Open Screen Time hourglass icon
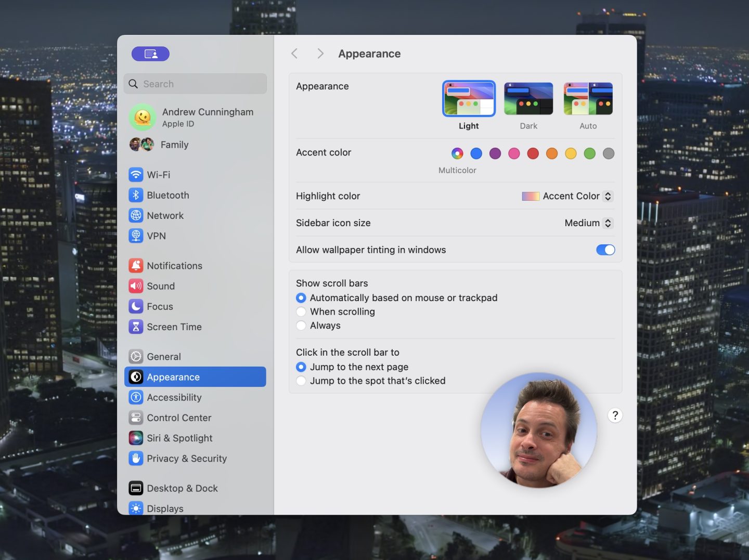Screen dimensions: 749x560 136,327
